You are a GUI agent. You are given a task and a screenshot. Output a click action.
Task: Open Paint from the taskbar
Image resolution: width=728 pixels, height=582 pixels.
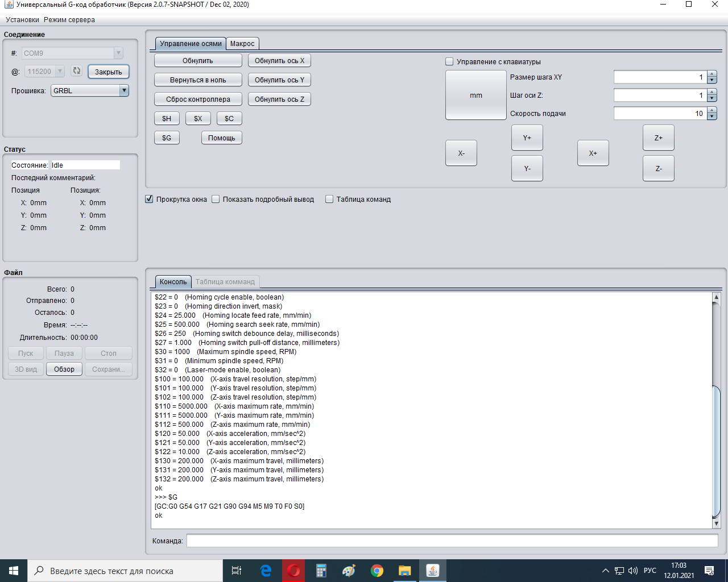(349, 571)
